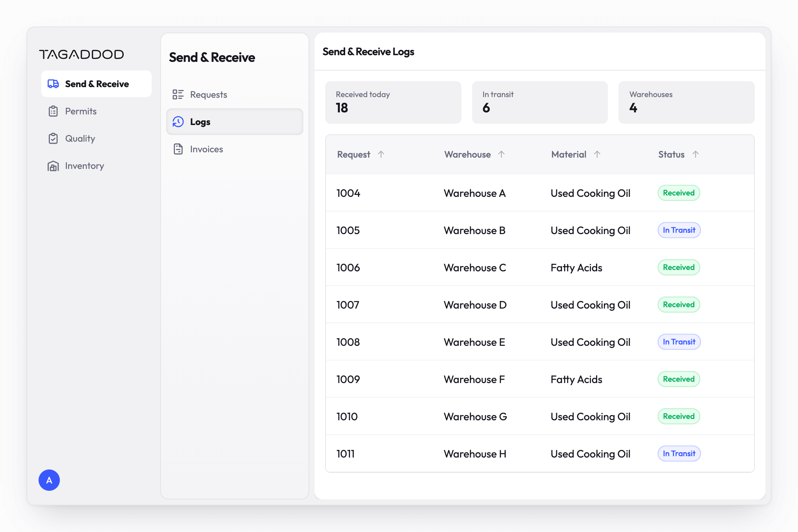Screen dimensions: 798x532
Task: Click the Warehouse column header
Action: (x=467, y=154)
